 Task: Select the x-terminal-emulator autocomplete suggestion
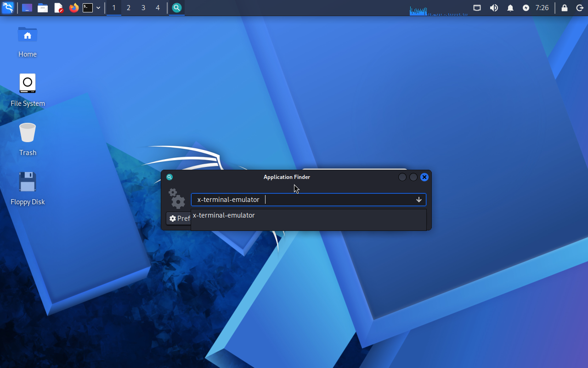point(224,215)
